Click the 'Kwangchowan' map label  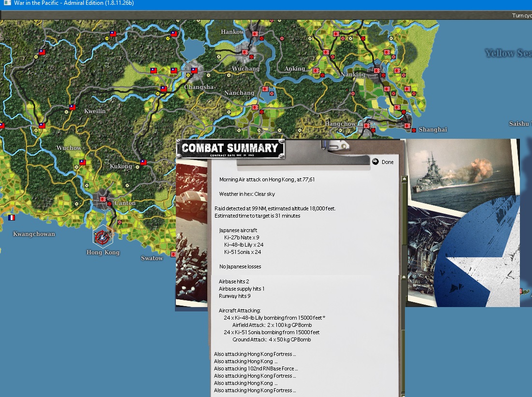[34, 234]
